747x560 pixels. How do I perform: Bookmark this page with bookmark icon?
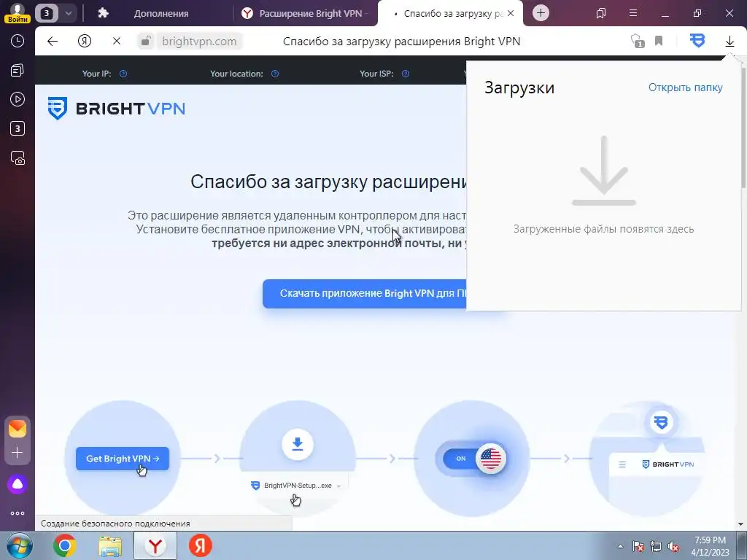[x=659, y=41]
